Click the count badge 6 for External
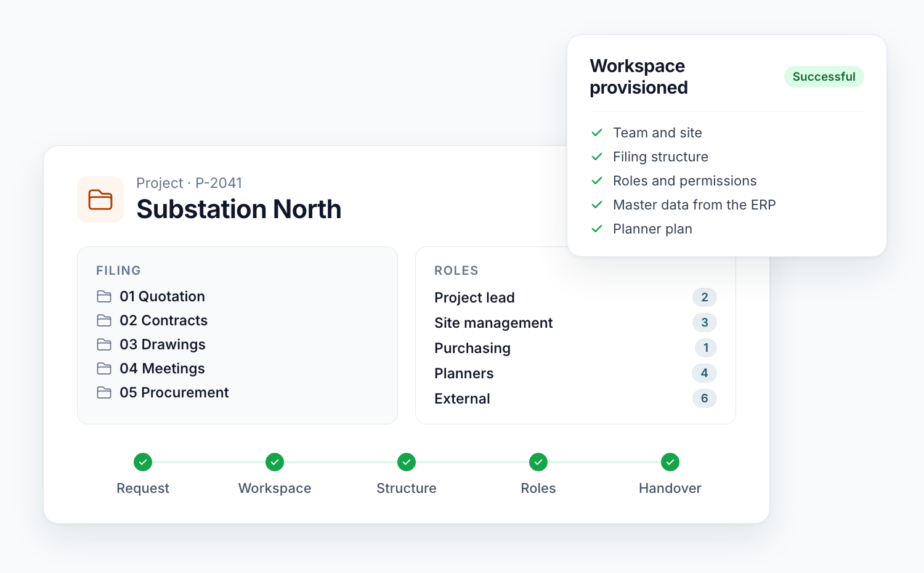 click(705, 398)
